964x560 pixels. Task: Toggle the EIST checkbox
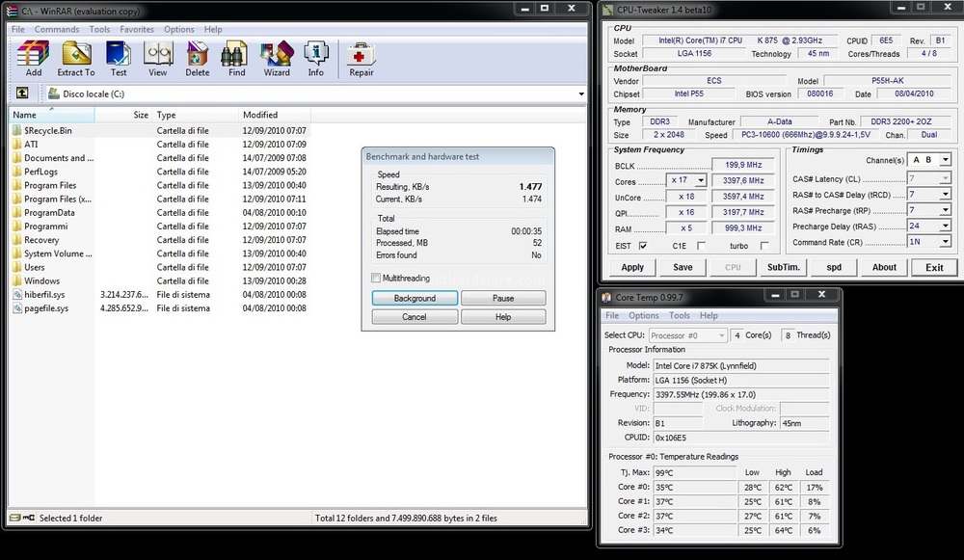pyautogui.click(x=643, y=246)
